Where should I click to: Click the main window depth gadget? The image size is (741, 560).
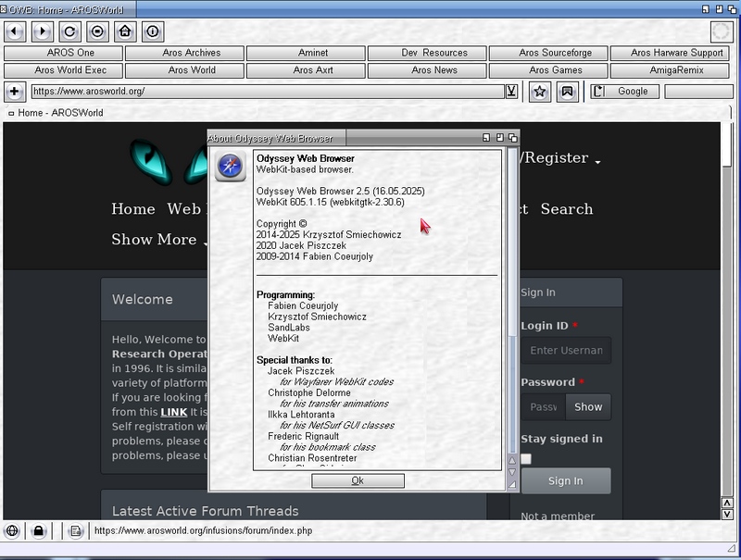click(732, 9)
